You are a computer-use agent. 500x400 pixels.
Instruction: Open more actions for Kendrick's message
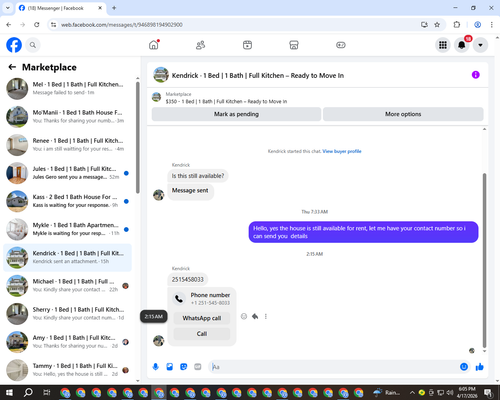pyautogui.click(x=266, y=316)
